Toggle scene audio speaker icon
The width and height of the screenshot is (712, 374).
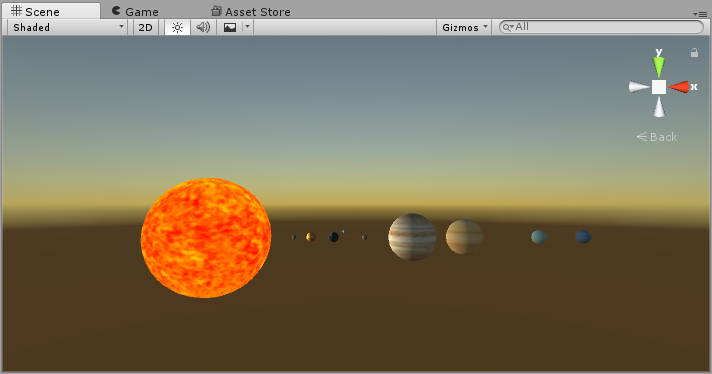[x=203, y=27]
